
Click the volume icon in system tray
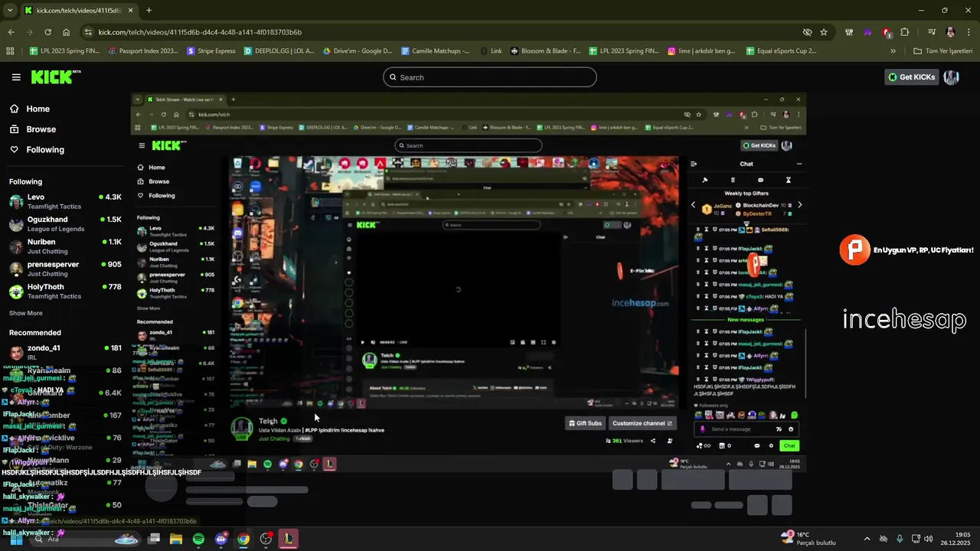929,539
